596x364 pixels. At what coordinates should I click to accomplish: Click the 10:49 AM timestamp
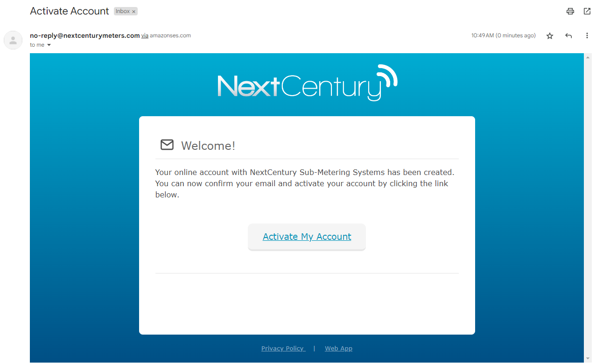tap(504, 35)
